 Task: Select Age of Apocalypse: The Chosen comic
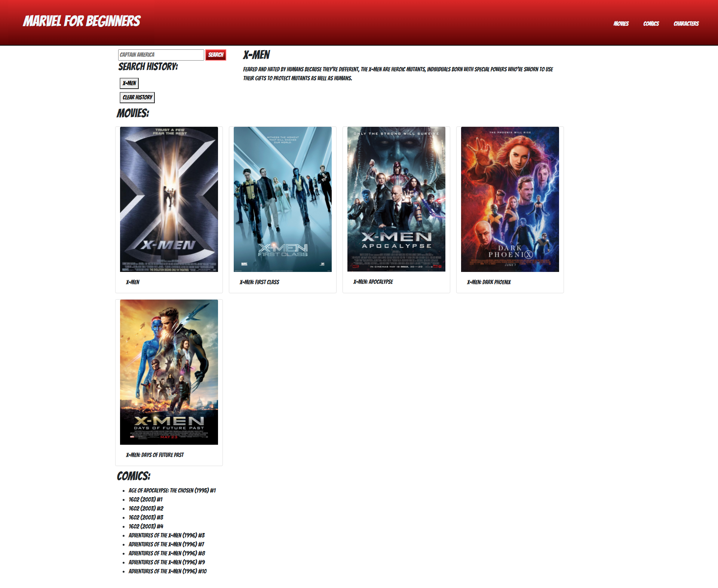[172, 490]
